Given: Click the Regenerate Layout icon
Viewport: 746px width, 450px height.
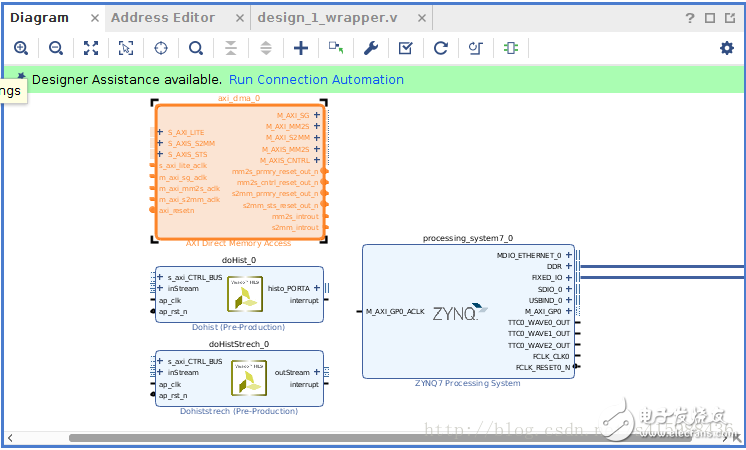Looking at the screenshot, I should pos(441,48).
